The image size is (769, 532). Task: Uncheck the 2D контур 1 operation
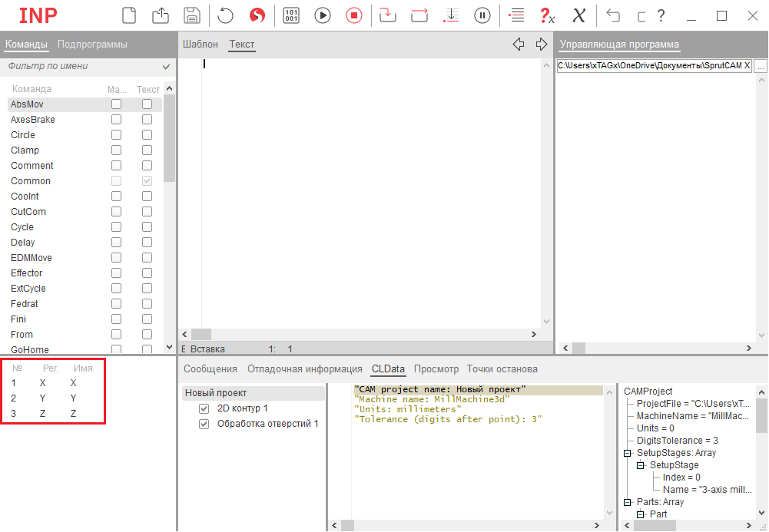[x=204, y=408]
